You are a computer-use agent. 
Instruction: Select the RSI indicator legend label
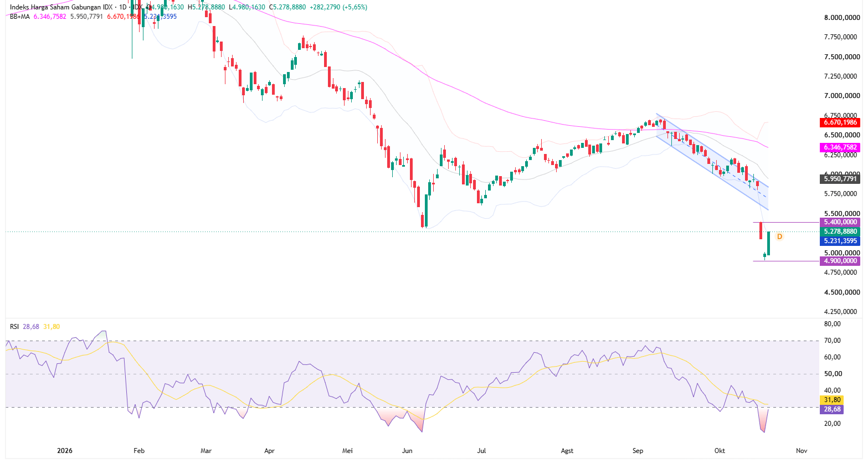pyautogui.click(x=14, y=327)
